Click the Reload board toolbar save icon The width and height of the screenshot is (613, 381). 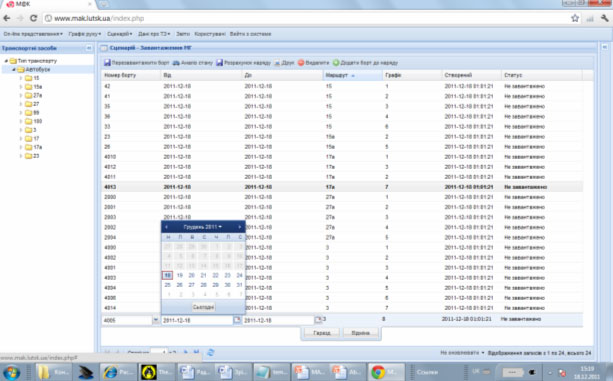click(107, 63)
